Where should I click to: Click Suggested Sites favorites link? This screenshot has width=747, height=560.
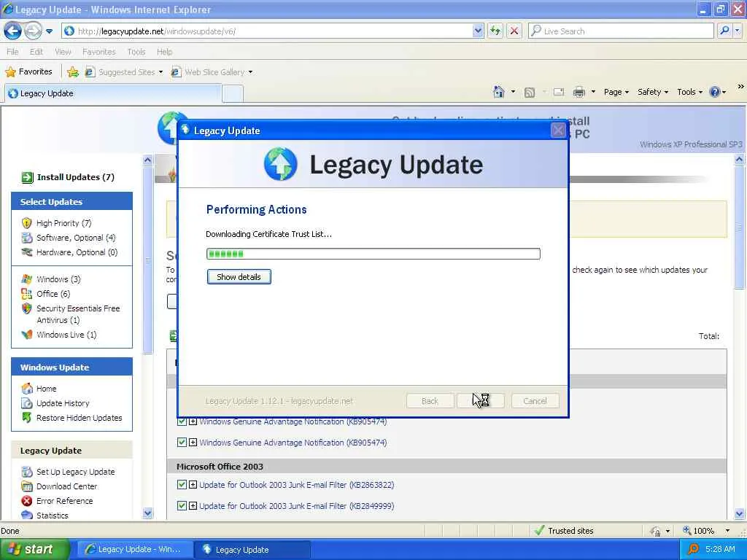124,72
